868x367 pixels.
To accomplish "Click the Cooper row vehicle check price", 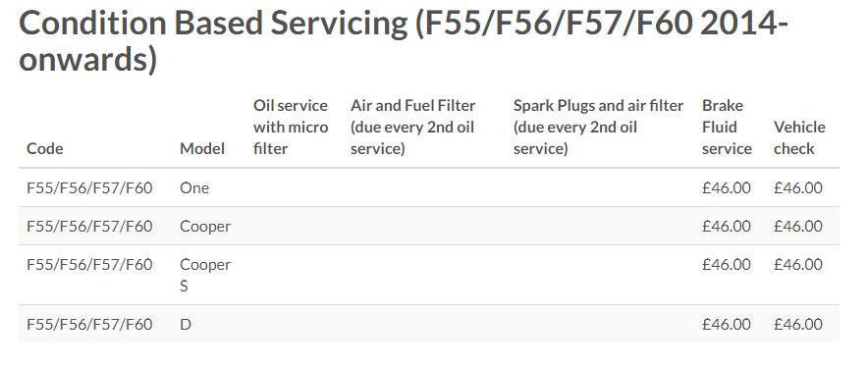I will click(x=798, y=227).
